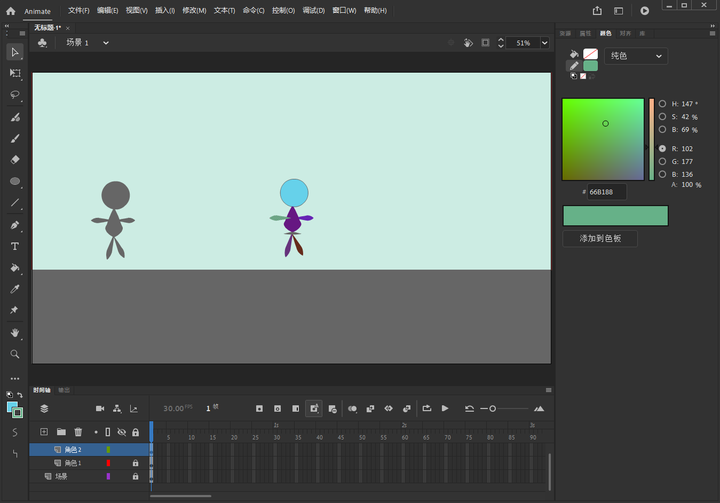720x503 pixels.
Task: Toggle show all layers as outlines
Action: (x=107, y=432)
